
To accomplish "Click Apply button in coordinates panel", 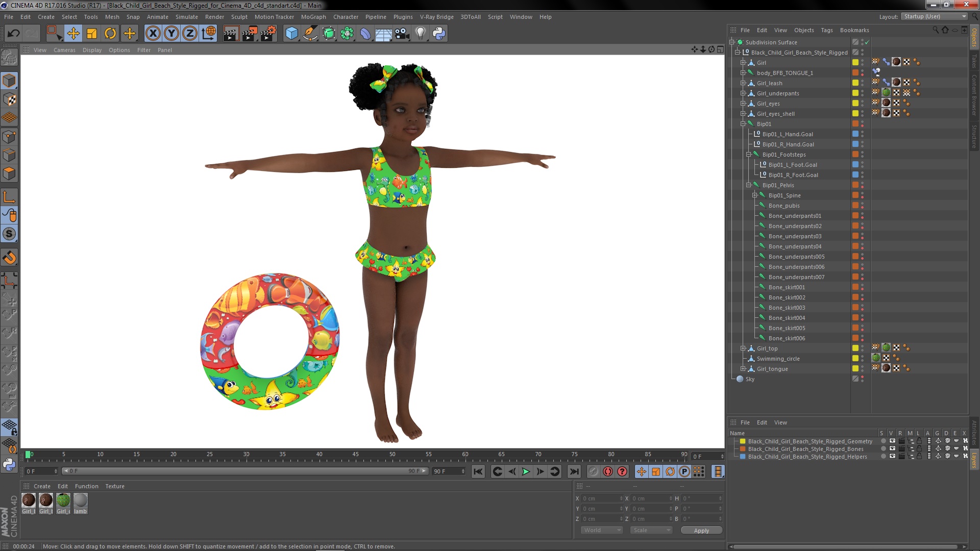I will pos(701,530).
